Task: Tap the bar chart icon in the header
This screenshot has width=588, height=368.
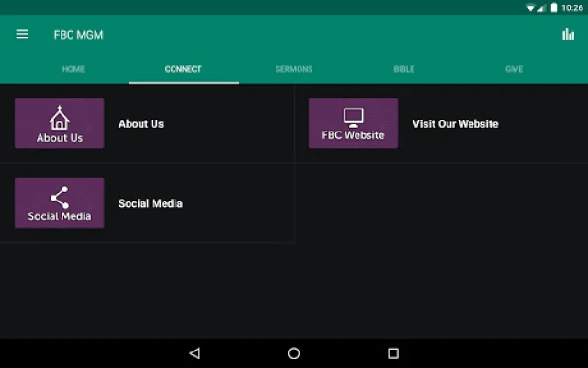Action: point(568,35)
